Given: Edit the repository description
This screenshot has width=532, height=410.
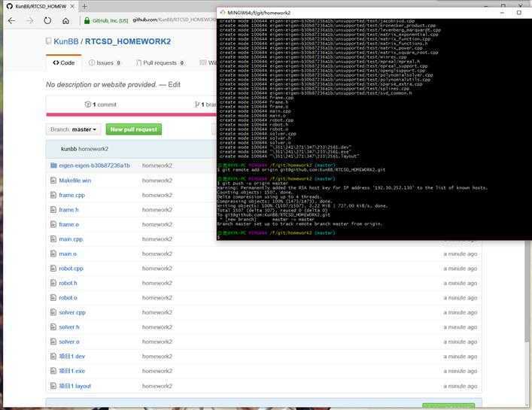Looking at the screenshot, I should pyautogui.click(x=175, y=84).
